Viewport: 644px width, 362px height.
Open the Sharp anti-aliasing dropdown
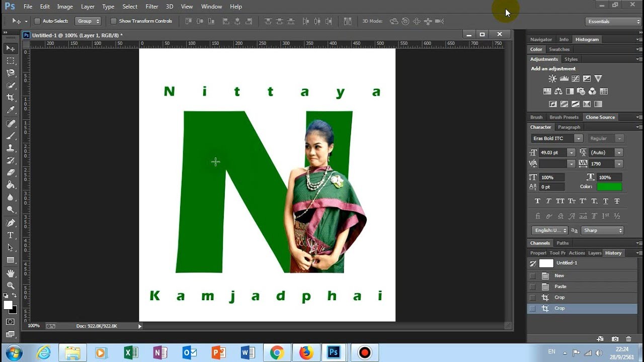coord(602,230)
